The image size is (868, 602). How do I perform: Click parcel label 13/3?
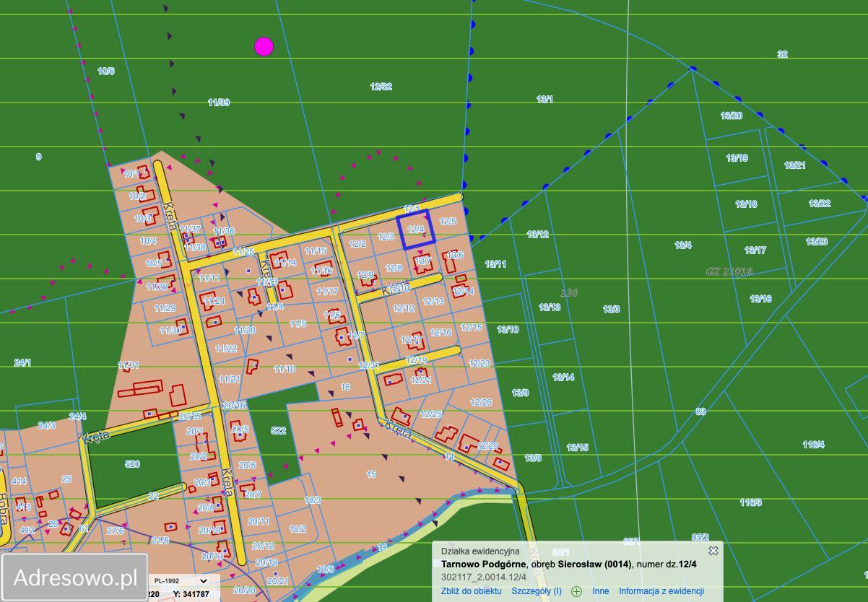[x=611, y=309]
